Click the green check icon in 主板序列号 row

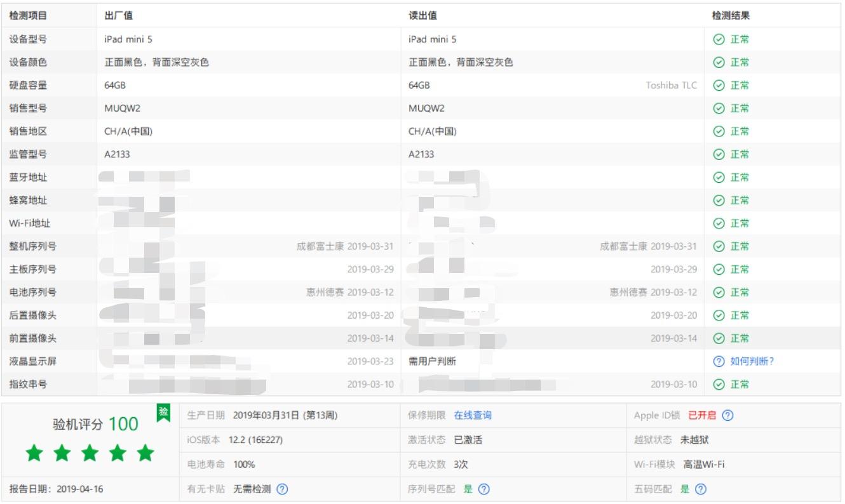[x=719, y=269]
